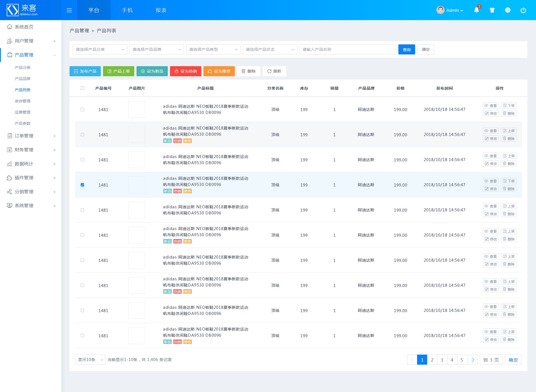Image resolution: width=536 pixels, height=392 pixels.
Task: Click the 清空 clear button
Action: tap(426, 49)
